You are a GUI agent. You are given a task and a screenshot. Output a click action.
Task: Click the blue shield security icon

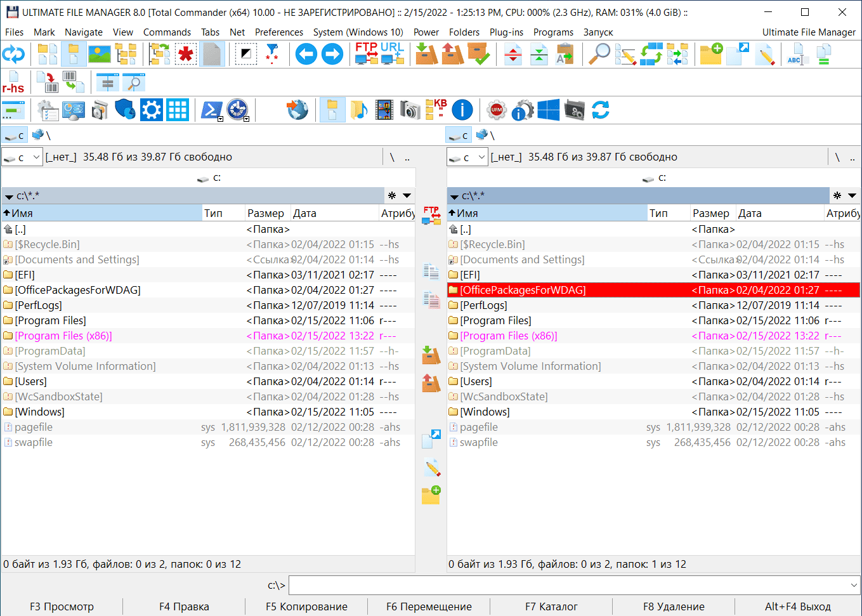[126, 110]
